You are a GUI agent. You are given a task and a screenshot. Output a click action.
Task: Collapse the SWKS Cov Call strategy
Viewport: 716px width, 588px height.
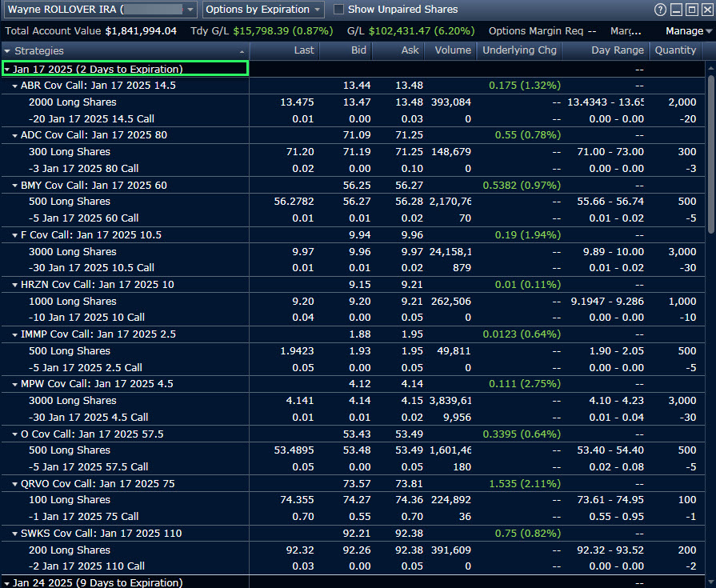tap(15, 534)
